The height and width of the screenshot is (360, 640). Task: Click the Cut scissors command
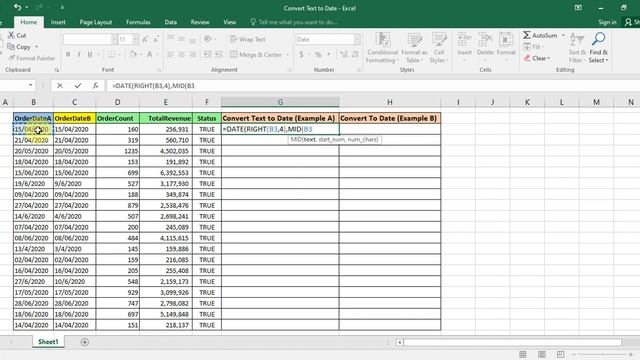click(x=17, y=35)
